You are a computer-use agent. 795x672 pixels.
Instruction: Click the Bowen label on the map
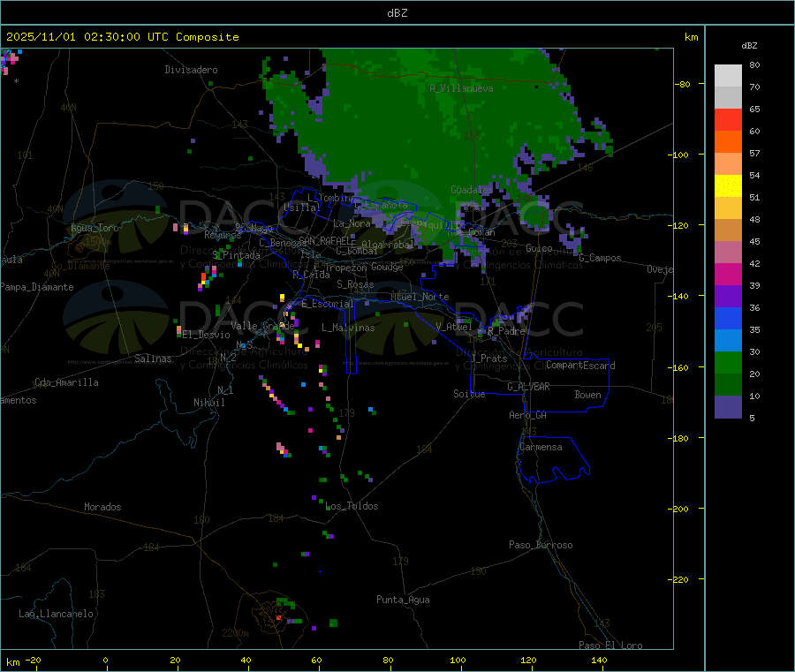(587, 395)
